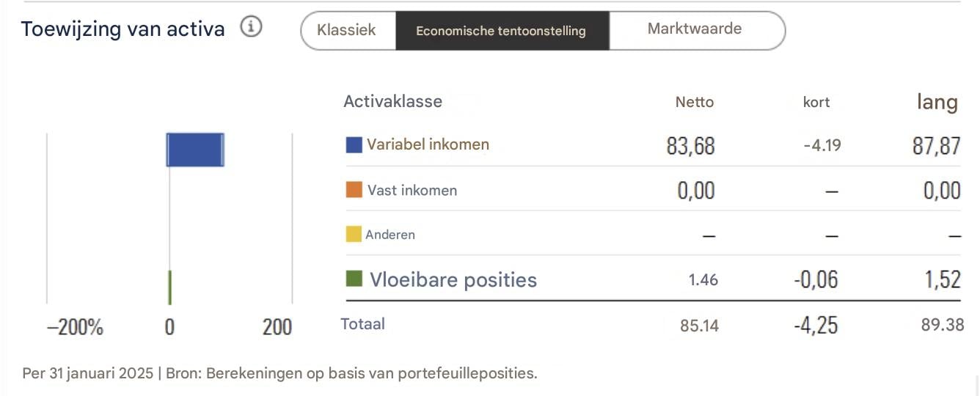Click the yellow Anderen color swatch
Screen dimensions: 980x396
pyautogui.click(x=354, y=235)
